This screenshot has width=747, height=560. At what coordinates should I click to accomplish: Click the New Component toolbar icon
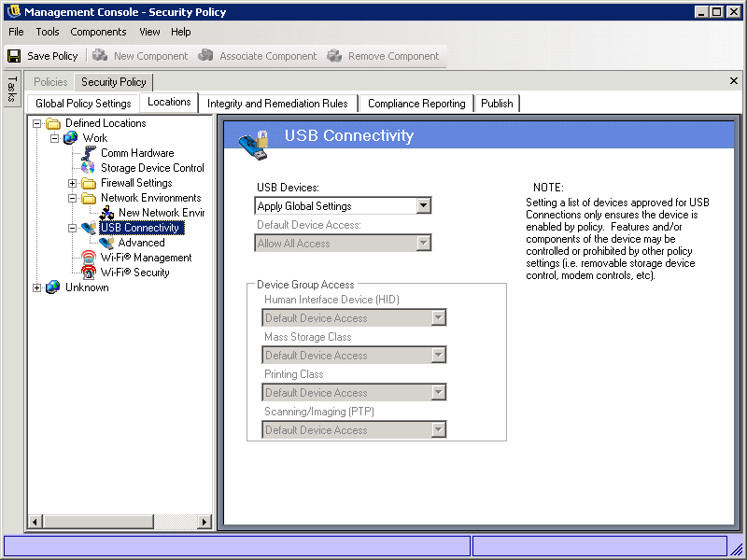click(100, 55)
